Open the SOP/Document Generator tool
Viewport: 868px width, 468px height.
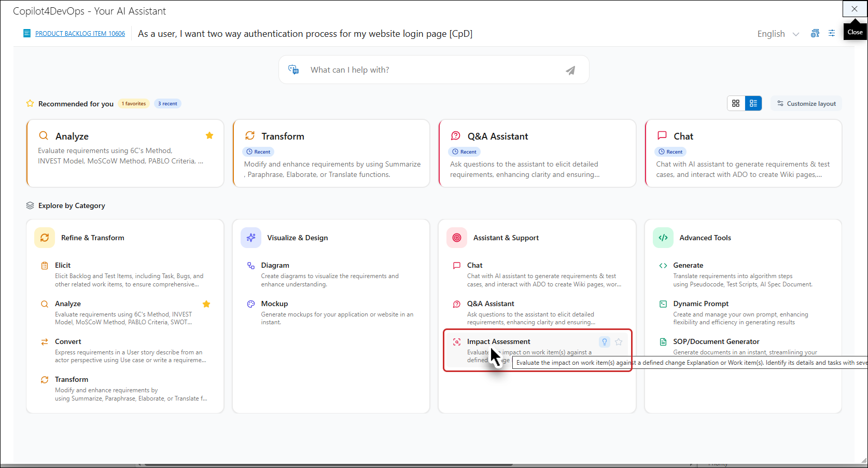[x=716, y=341]
